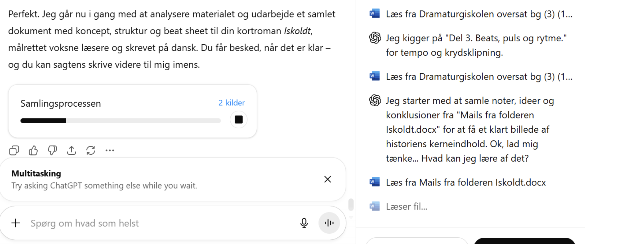Click the scrollbar beside the Multitasking panel
This screenshot has width=644, height=252.
pyautogui.click(x=351, y=205)
